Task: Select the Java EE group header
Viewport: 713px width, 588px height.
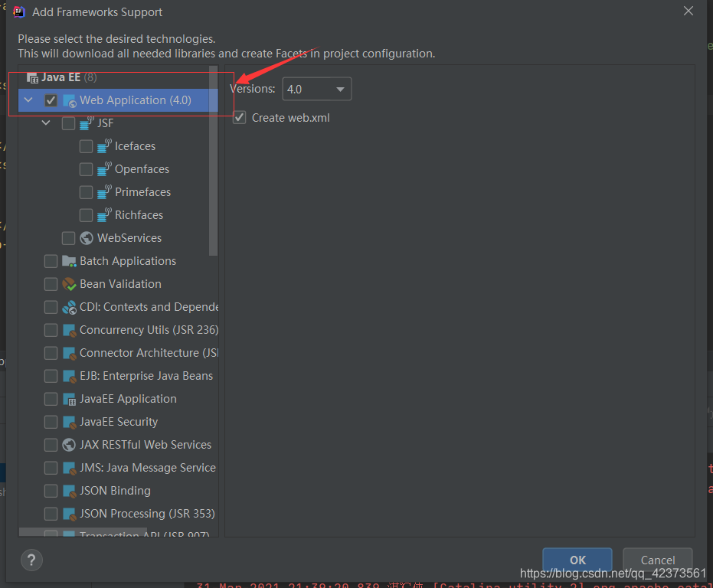Action: pos(62,77)
